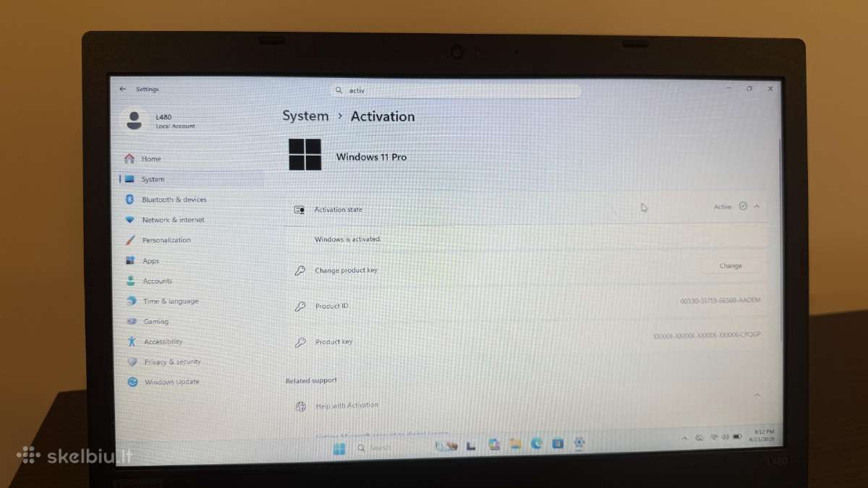The height and width of the screenshot is (488, 868).
Task: Collapse the Related support section chevron
Action: 757,395
